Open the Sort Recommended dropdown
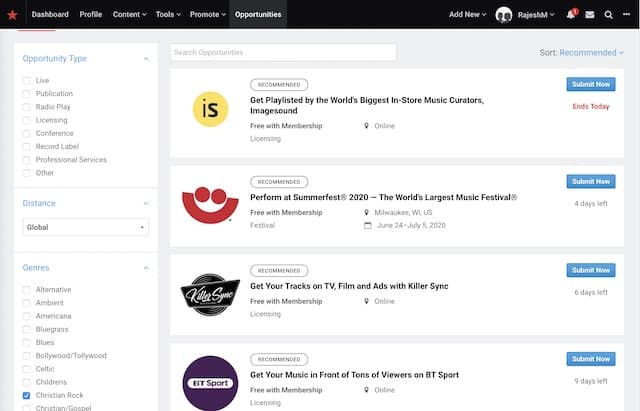This screenshot has width=640, height=411. [x=591, y=53]
